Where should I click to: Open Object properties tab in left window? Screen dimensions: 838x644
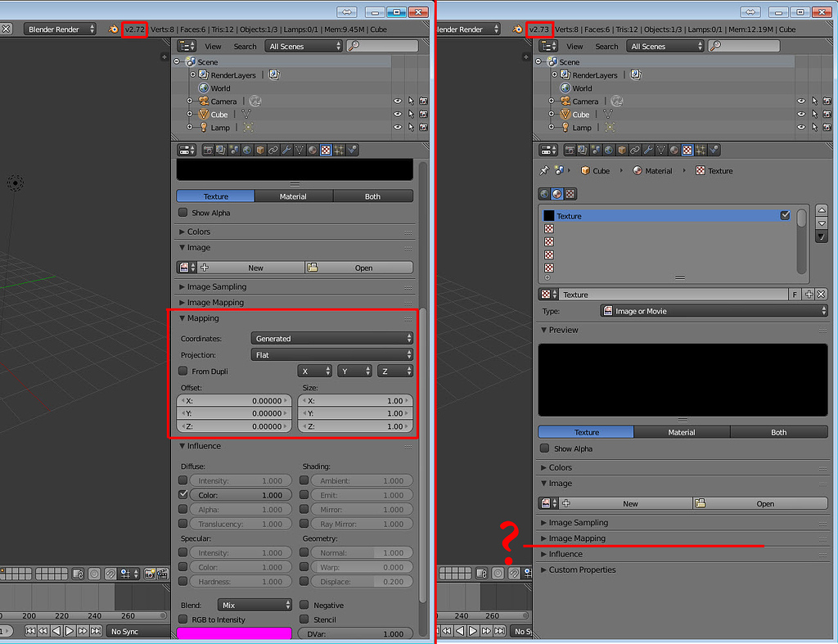pos(260,151)
